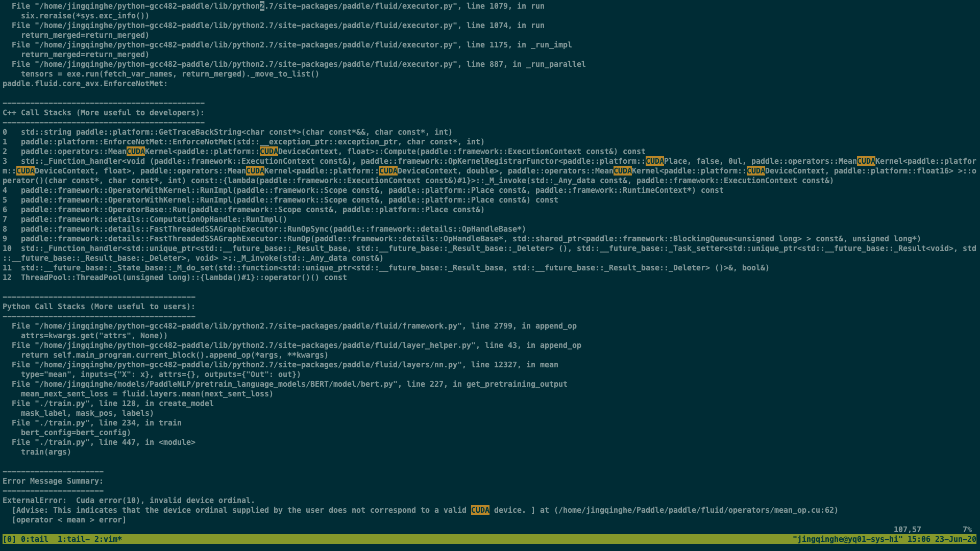The width and height of the screenshot is (980, 551).
Task: Click the hostname "jingqinghe@yq01-sys-hi" in status bar
Action: click(x=847, y=539)
